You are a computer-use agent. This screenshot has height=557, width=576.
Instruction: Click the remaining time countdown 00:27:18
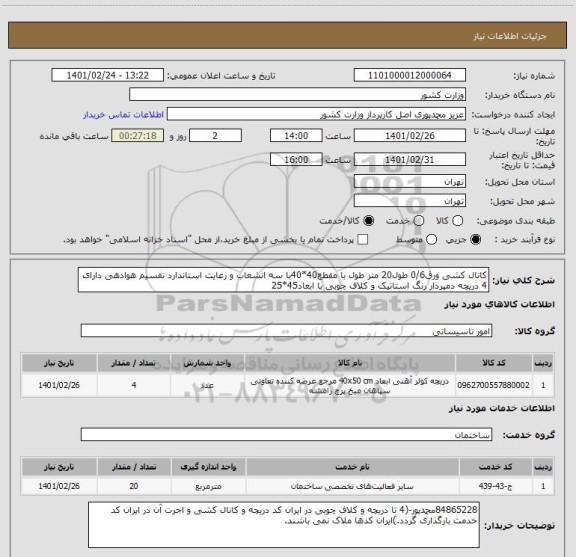[x=138, y=136]
